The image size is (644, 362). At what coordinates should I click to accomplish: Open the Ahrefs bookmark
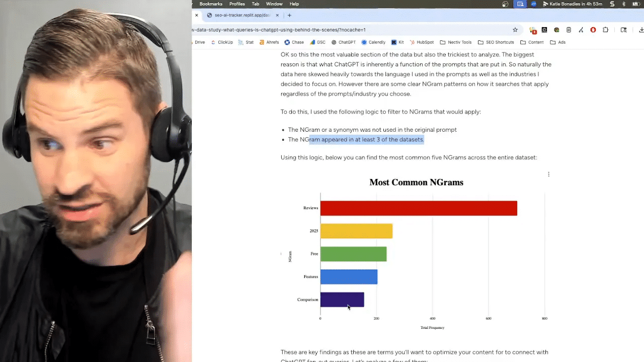[x=272, y=42]
